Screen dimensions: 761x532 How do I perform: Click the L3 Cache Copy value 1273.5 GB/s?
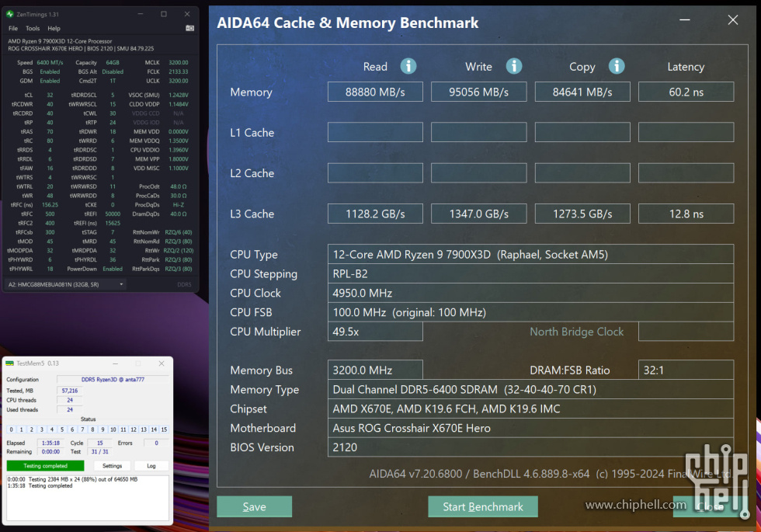tap(582, 214)
